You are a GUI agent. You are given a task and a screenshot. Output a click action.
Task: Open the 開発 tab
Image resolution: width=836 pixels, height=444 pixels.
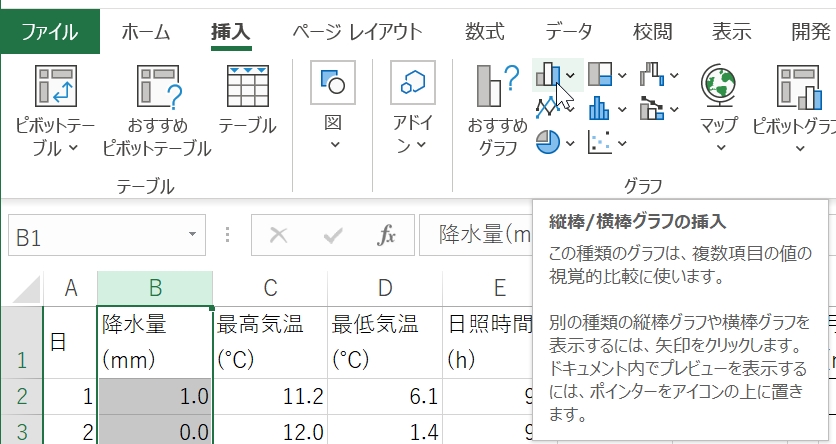(810, 32)
